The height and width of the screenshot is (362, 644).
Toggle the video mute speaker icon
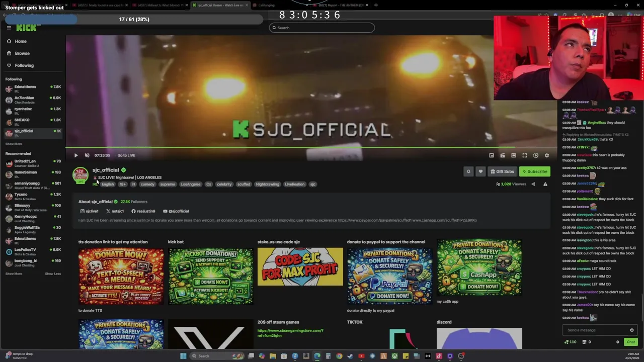coord(87,155)
